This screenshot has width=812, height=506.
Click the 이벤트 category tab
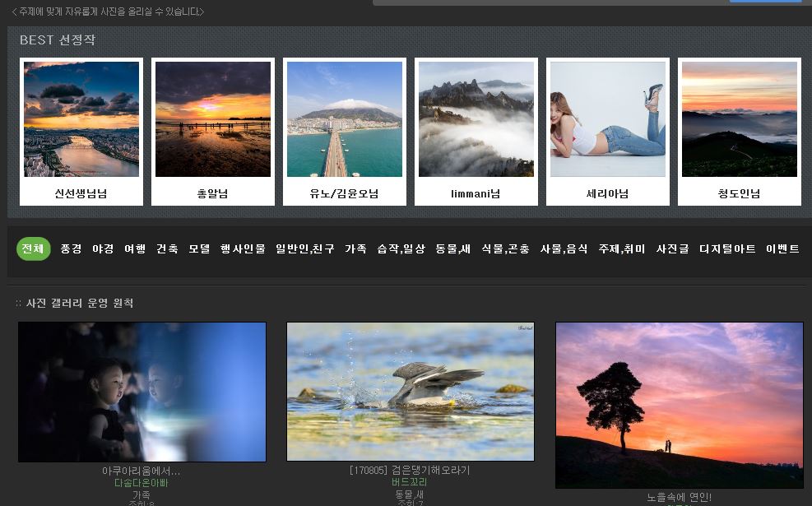coord(782,248)
